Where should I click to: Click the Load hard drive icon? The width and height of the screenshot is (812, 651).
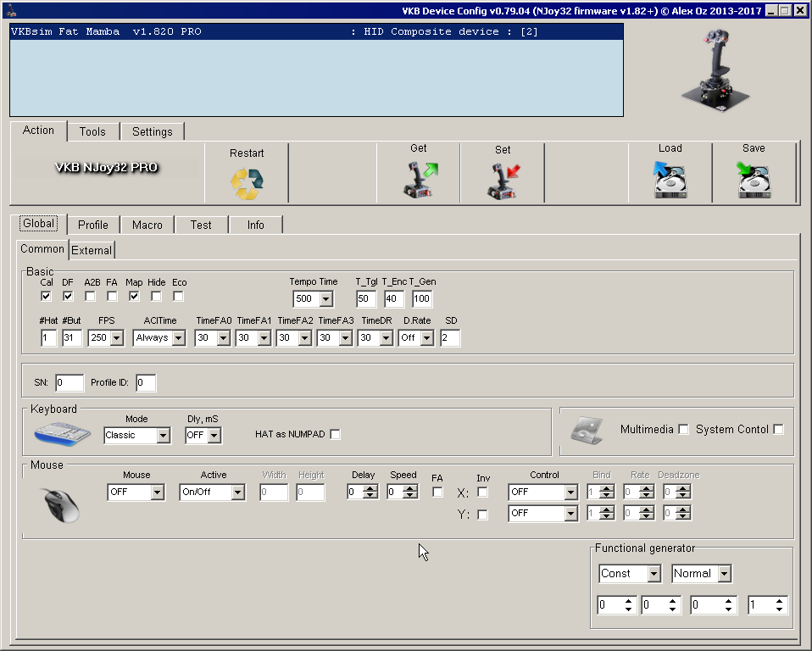tap(670, 179)
